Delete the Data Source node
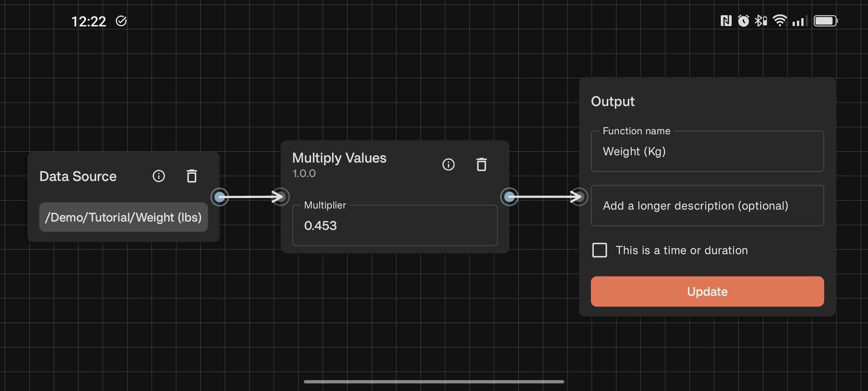Viewport: 868px width, 391px height. pyautogui.click(x=192, y=176)
